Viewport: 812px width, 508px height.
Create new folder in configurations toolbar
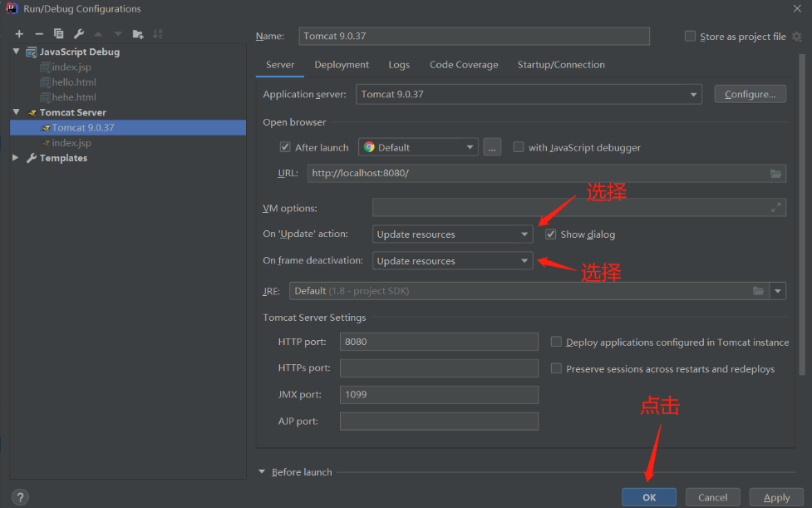138,34
